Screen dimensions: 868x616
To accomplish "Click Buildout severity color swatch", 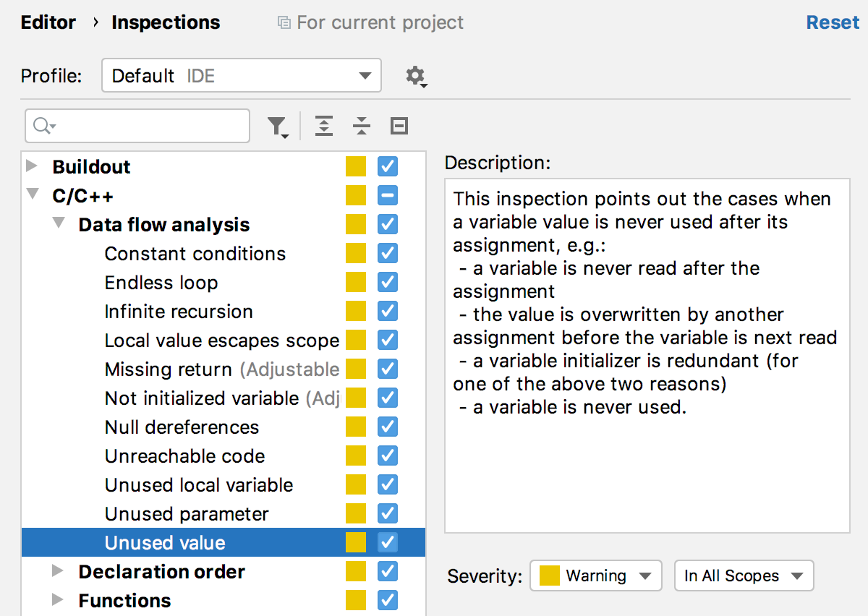I will pos(356,167).
